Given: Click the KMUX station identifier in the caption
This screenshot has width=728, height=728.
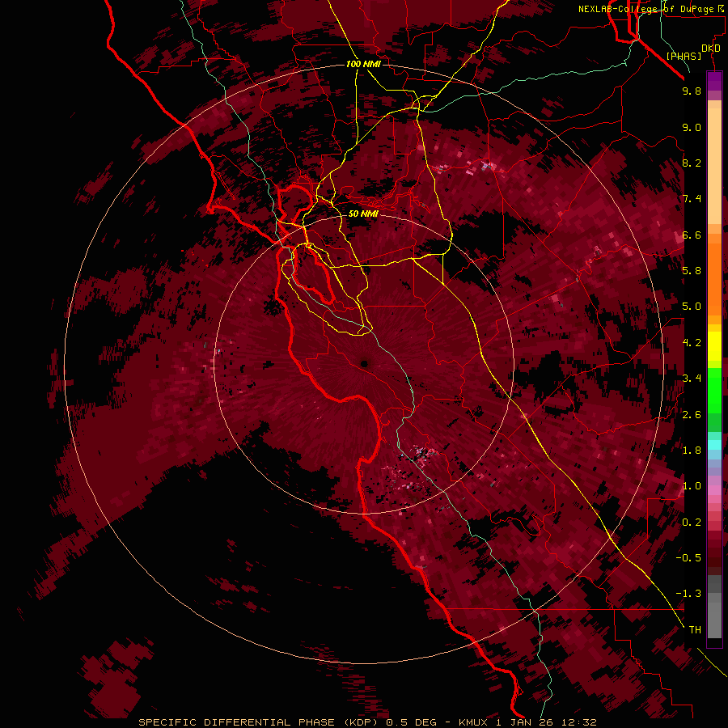Looking at the screenshot, I should (x=474, y=722).
